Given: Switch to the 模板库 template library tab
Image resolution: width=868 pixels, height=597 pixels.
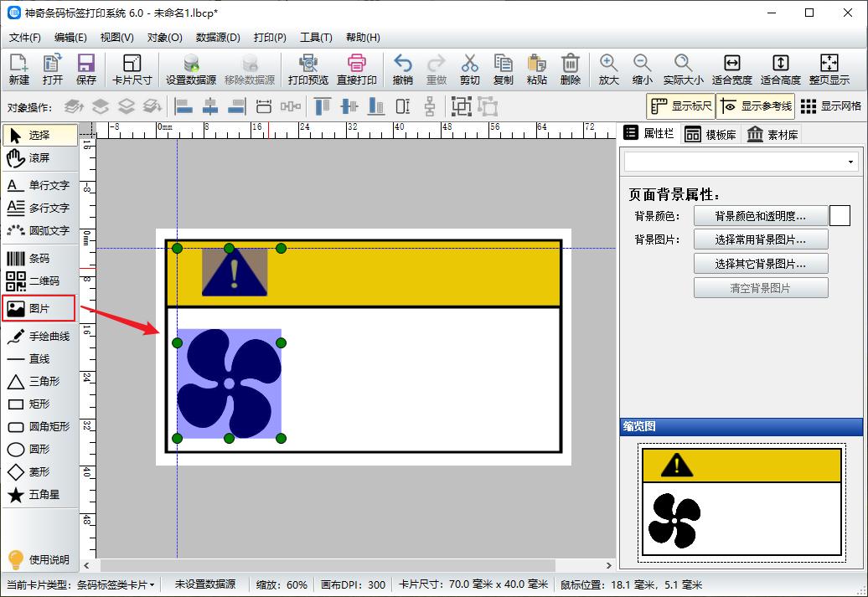Looking at the screenshot, I should pyautogui.click(x=714, y=134).
